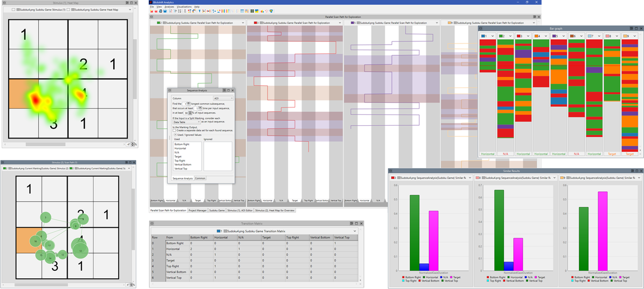Open the Column AOI dropdown
Screen dimensions: 644x289
(223, 98)
